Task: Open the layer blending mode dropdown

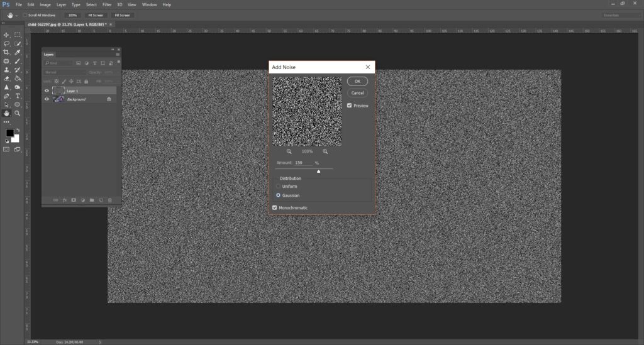Action: pos(60,72)
